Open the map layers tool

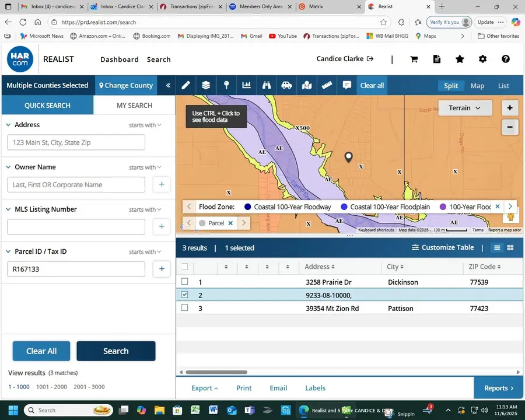point(206,85)
